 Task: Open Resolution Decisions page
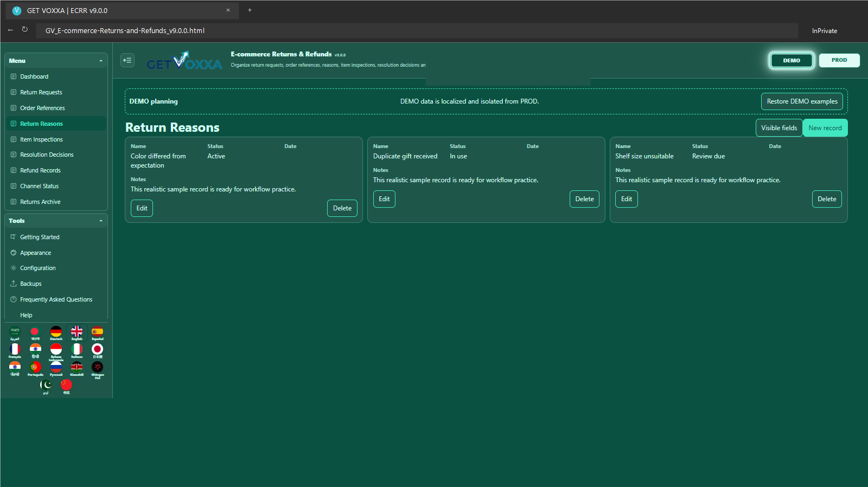click(x=56, y=155)
